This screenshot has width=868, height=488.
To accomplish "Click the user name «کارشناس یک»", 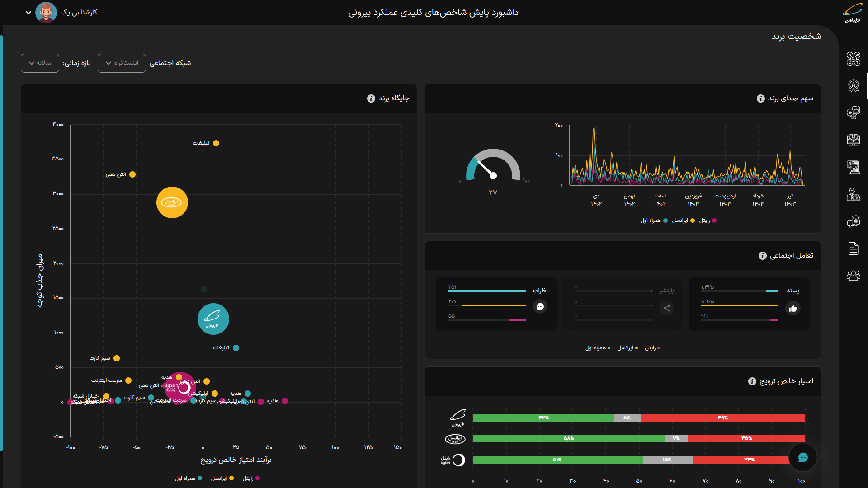I will (x=79, y=12).
